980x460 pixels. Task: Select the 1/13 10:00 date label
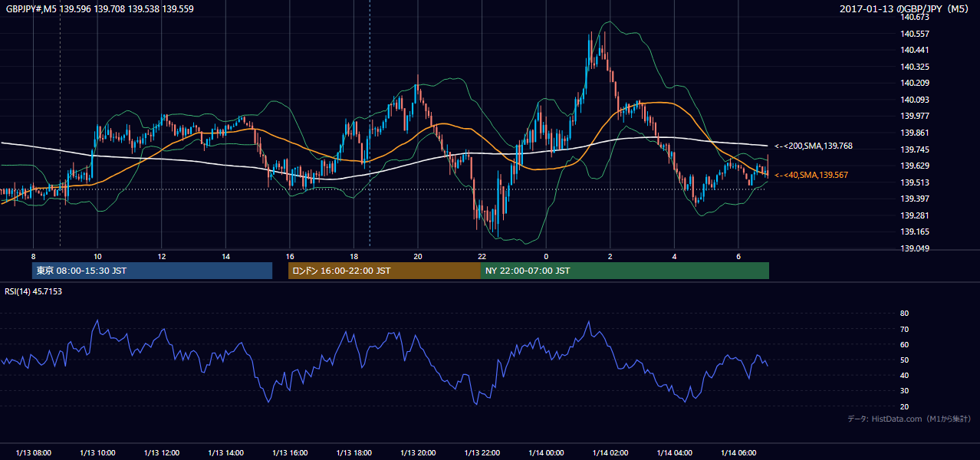point(97,452)
